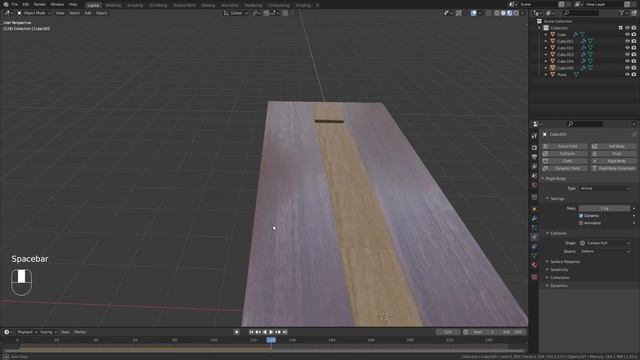Hide Plane via its eye icon
This screenshot has width=640, height=360.
627,75
